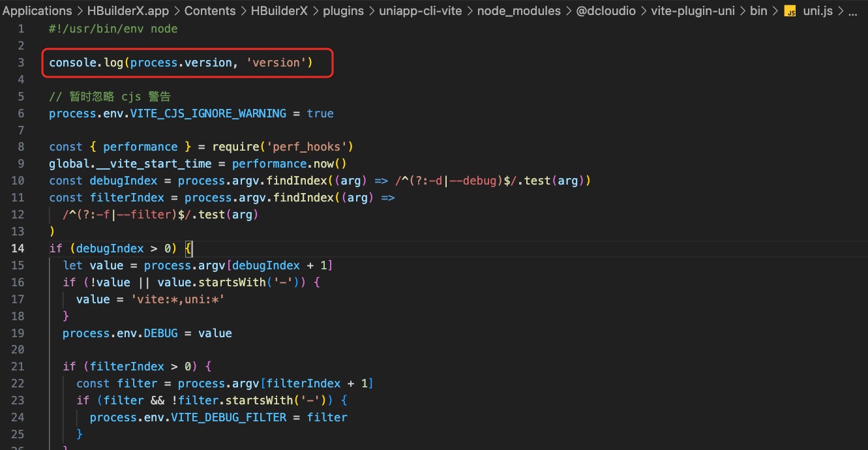Expand the trailing ellipsis breadcrumb symbol

(853, 11)
